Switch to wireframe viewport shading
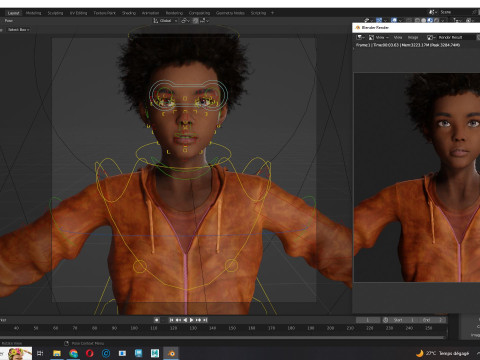 tap(417, 20)
